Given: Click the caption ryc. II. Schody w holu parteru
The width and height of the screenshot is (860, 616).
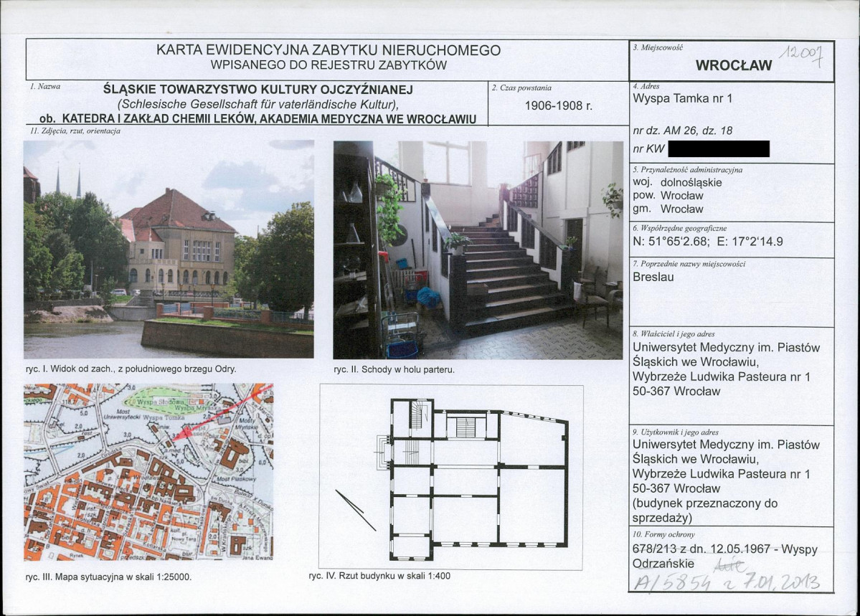Looking at the screenshot, I should click(394, 370).
